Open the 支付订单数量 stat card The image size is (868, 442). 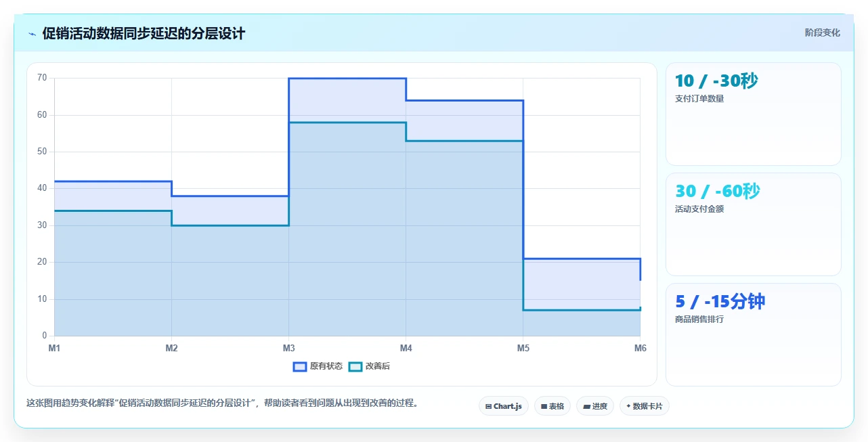click(x=754, y=114)
